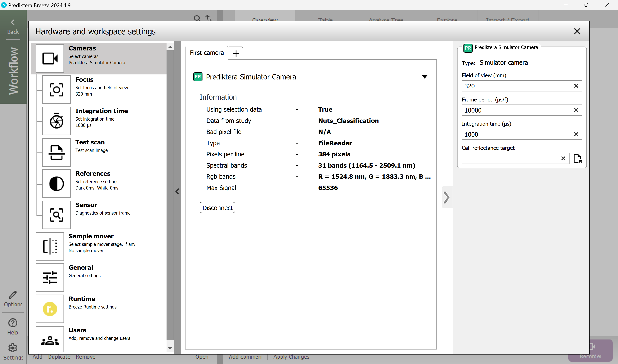Open the Focus settings icon
The height and width of the screenshot is (364, 618).
[56, 89]
